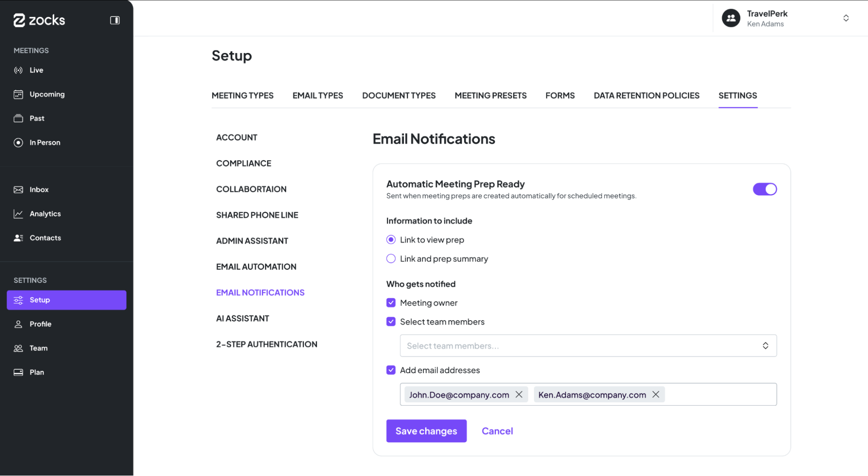Remove John.Doe@company.com email chip
The image size is (868, 476).
click(x=519, y=394)
